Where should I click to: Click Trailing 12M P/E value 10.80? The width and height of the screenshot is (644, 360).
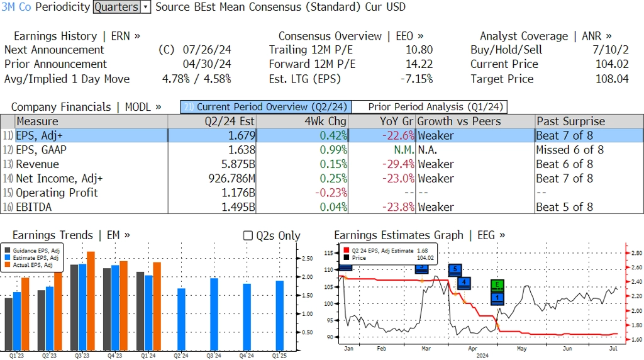pyautogui.click(x=419, y=50)
